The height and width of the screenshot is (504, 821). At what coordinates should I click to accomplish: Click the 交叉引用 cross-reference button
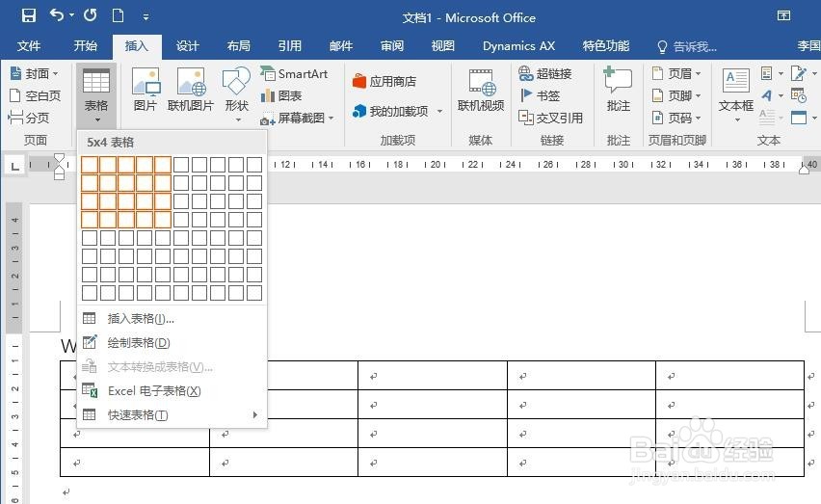click(550, 119)
